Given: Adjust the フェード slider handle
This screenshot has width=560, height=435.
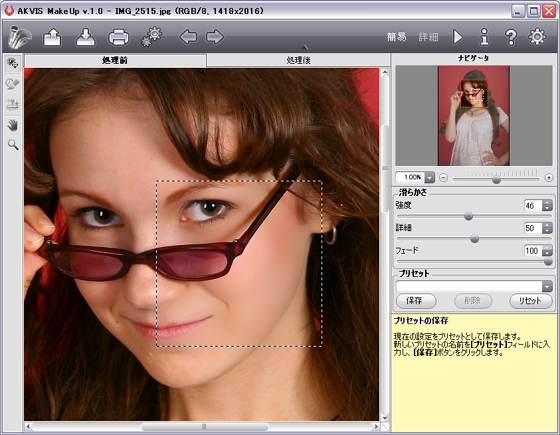Looking at the screenshot, I should (548, 262).
